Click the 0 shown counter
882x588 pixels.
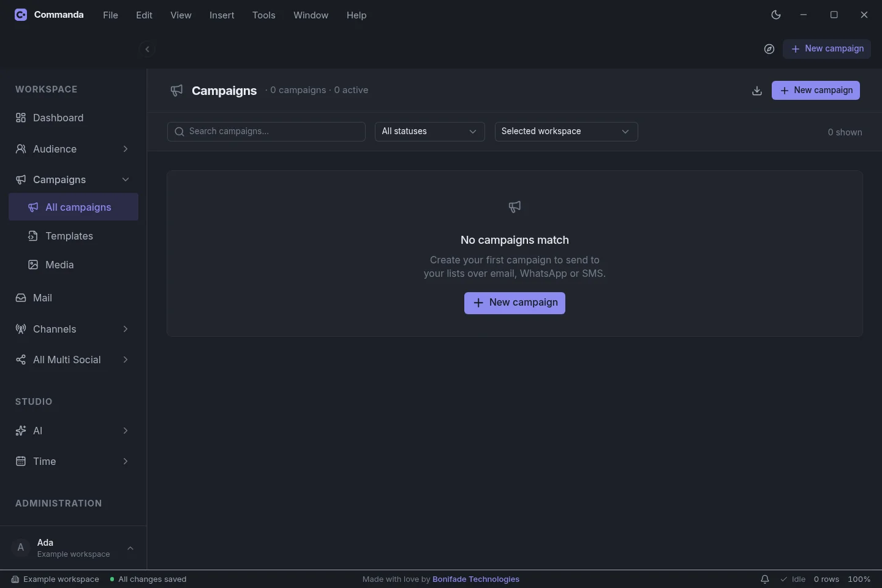pyautogui.click(x=845, y=132)
